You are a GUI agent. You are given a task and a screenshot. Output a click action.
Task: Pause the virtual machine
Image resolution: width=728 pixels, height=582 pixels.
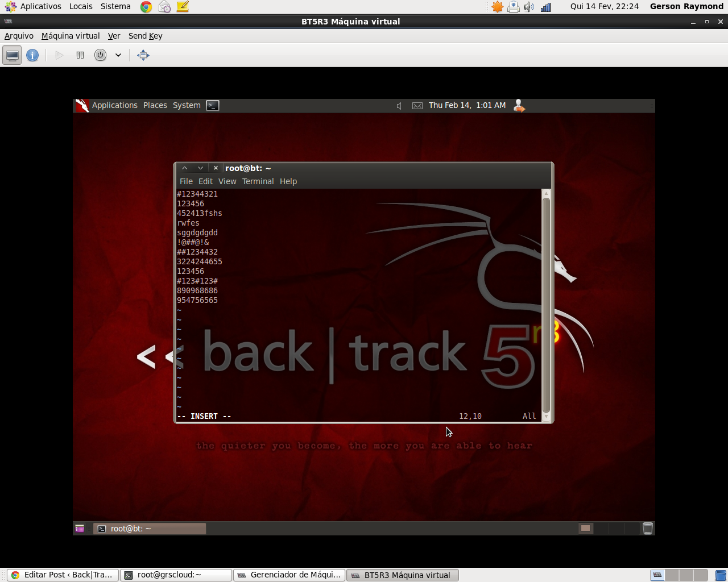[80, 55]
